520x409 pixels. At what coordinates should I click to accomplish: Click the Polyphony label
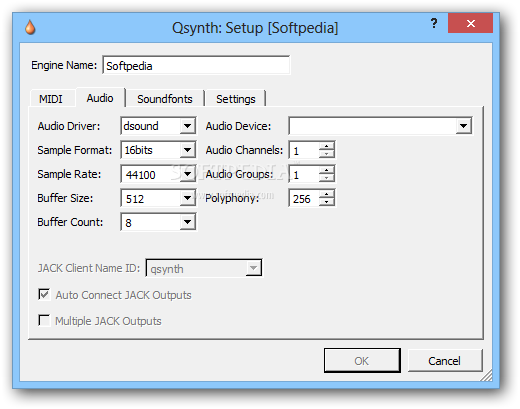(x=232, y=199)
